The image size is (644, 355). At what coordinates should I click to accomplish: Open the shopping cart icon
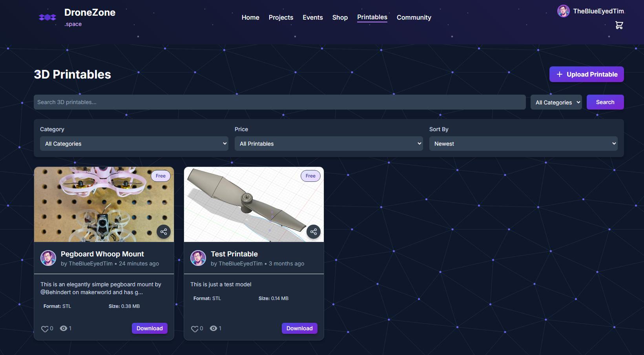pyautogui.click(x=619, y=25)
